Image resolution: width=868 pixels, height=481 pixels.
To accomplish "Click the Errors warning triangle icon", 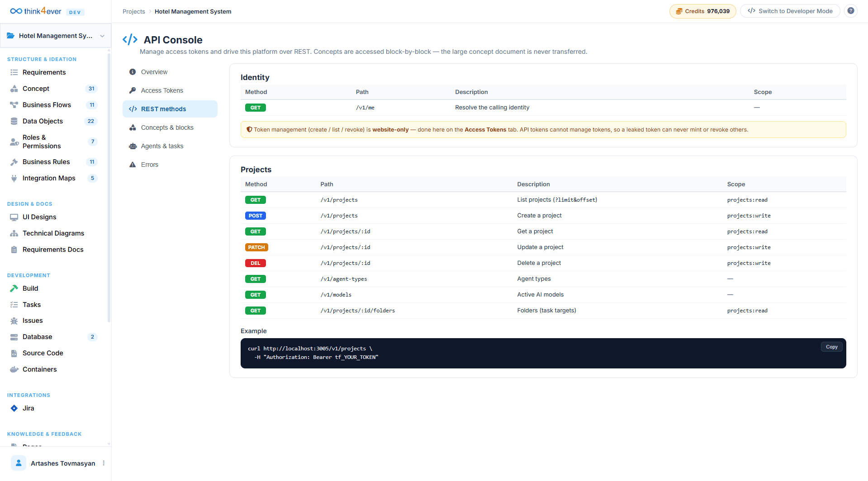I will pos(133,165).
